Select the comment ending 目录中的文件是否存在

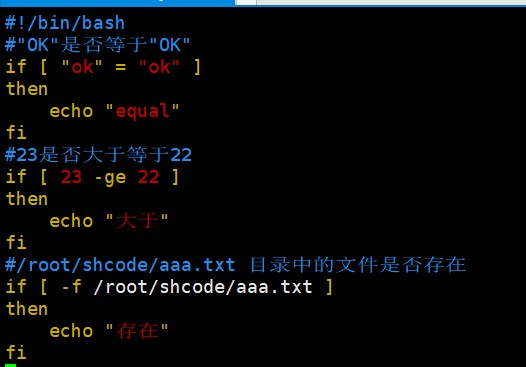[x=235, y=265]
